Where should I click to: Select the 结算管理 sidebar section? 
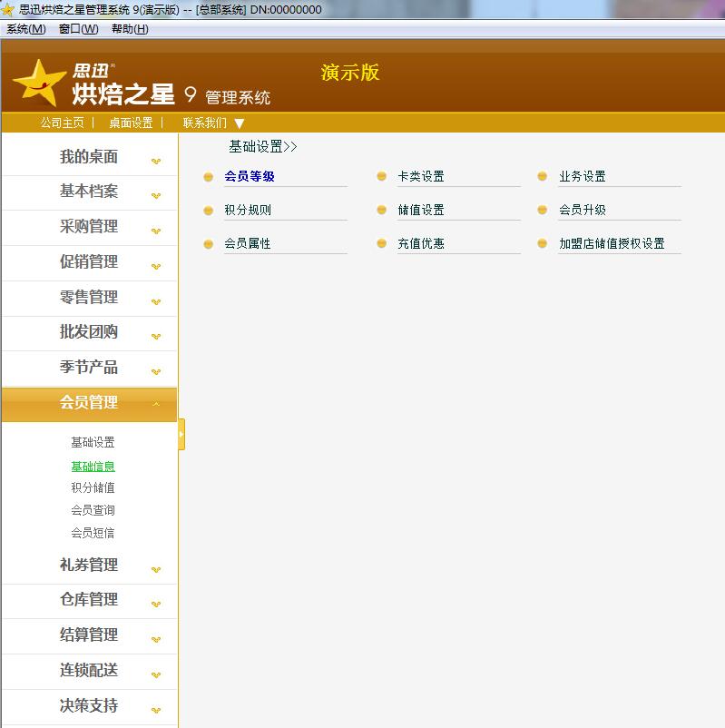coord(89,635)
